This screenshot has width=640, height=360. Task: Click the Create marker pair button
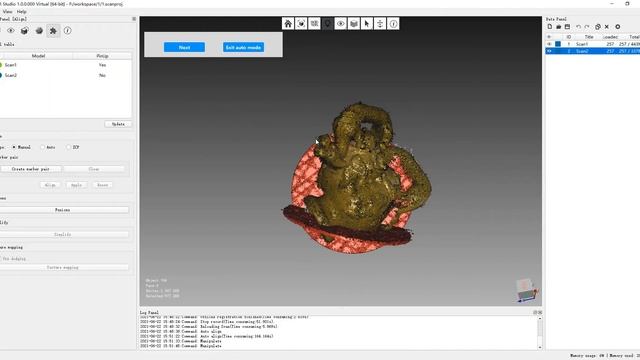(31, 169)
